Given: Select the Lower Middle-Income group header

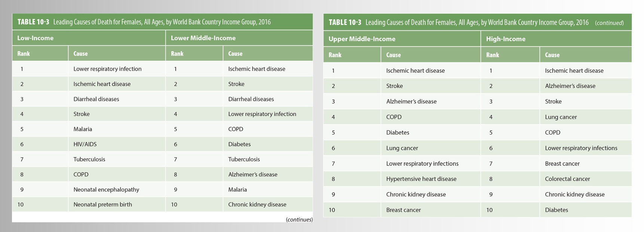Looking at the screenshot, I should click(x=203, y=38).
